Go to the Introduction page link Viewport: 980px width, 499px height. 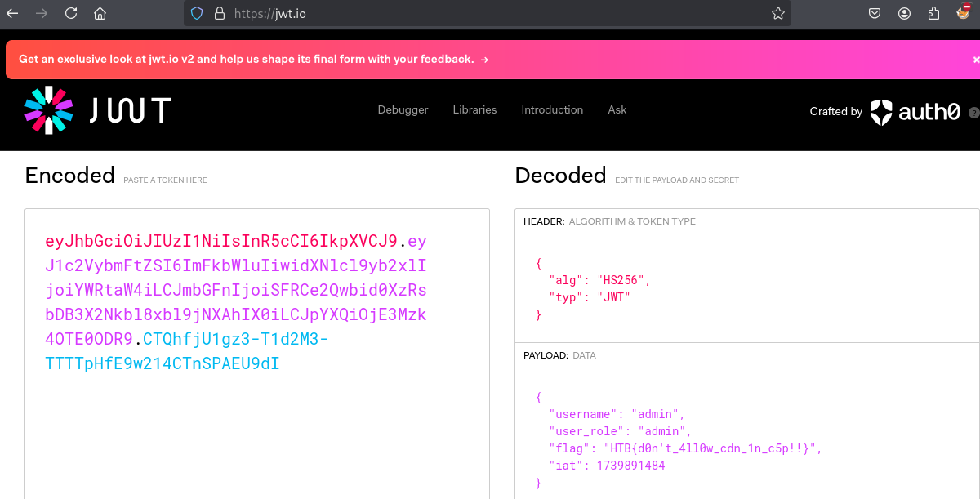tap(552, 110)
